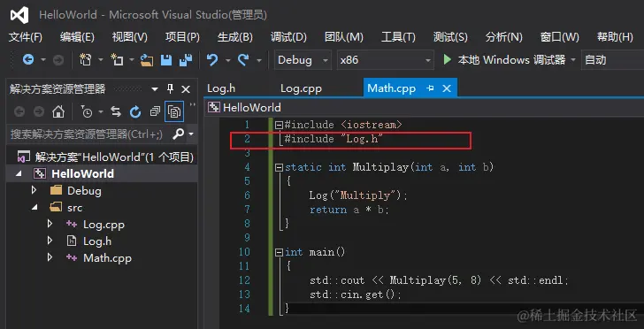Toggle pin on the Math.cpp tab
644x329 pixels.
(x=431, y=88)
